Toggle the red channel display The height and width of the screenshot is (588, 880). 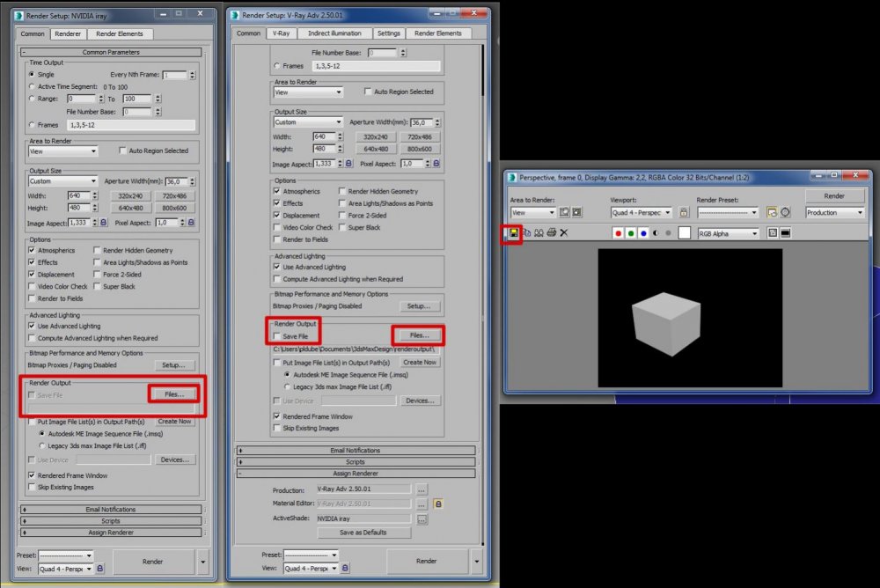tap(618, 233)
